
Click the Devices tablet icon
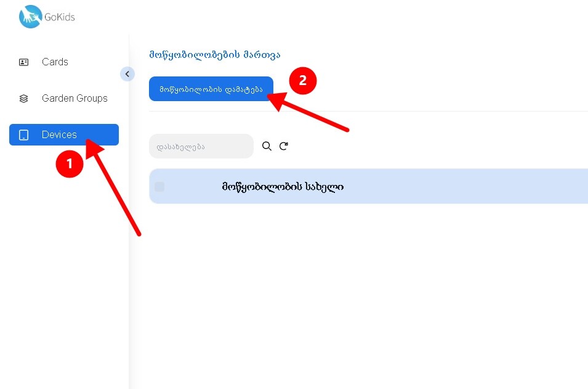23,135
